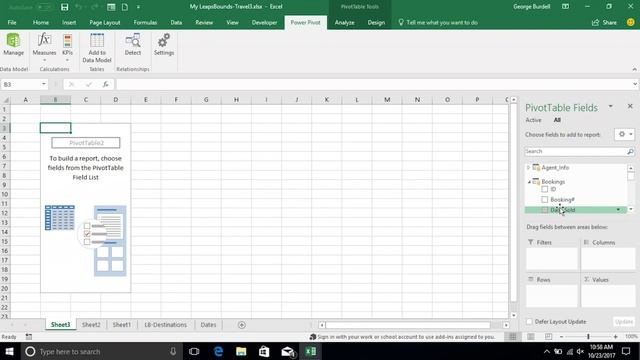Click the formula bar input
Image resolution: width=640 pixels, height=360 pixels.
[373, 84]
